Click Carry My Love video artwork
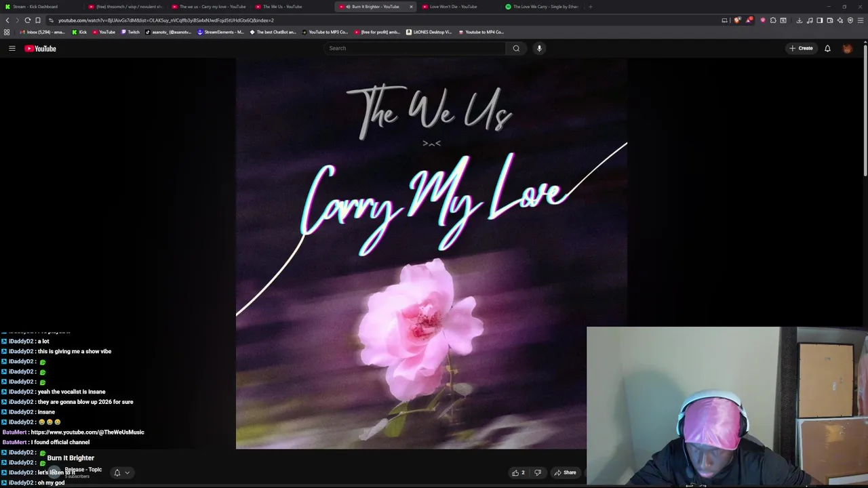The width and height of the screenshot is (868, 488). (x=431, y=253)
